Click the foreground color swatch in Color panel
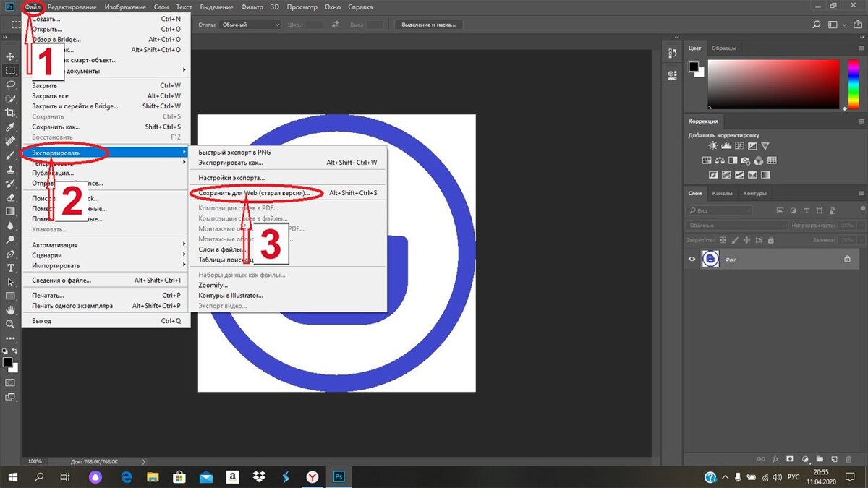The height and width of the screenshot is (488, 868). (693, 67)
